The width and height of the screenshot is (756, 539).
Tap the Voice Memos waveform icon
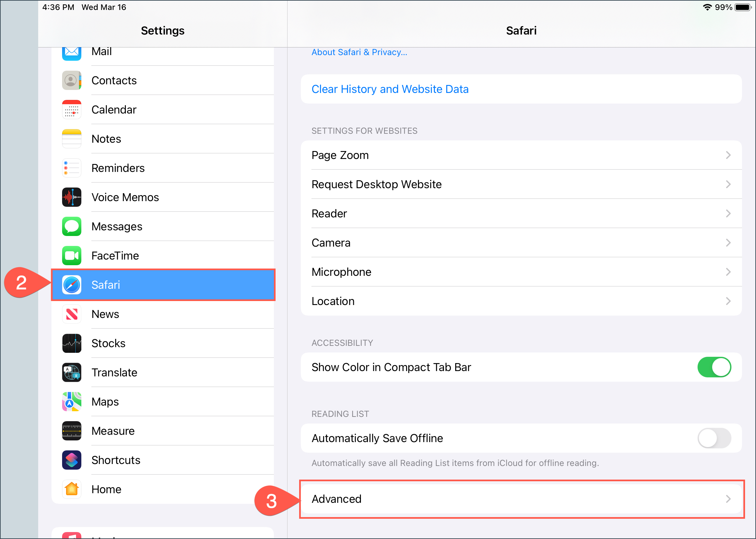point(72,197)
